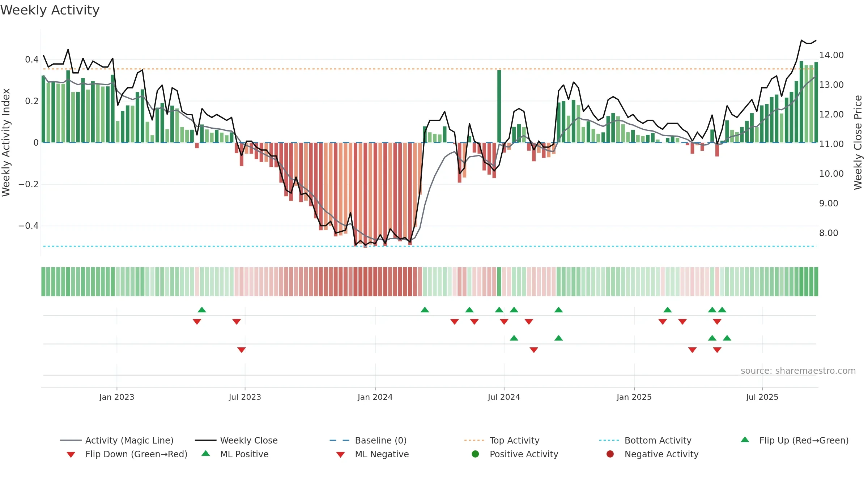Click the Positive Activity green circle icon

pyautogui.click(x=475, y=454)
